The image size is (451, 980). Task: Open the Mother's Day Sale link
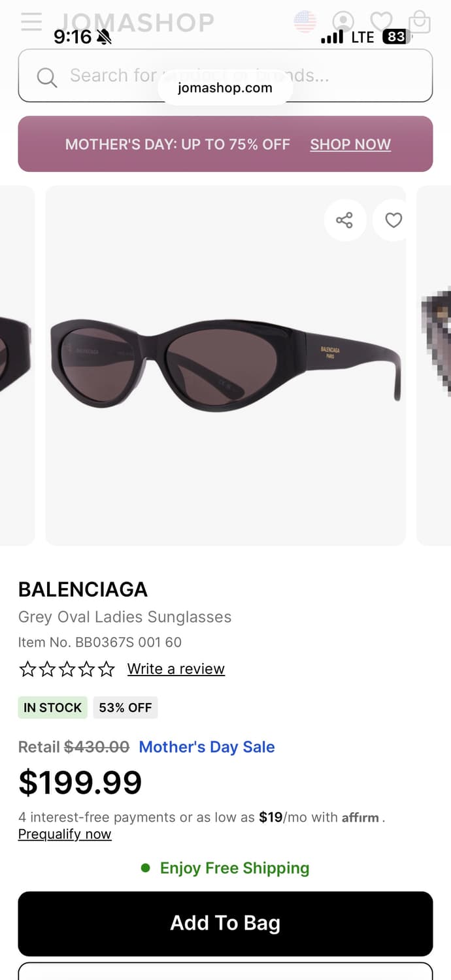click(207, 747)
